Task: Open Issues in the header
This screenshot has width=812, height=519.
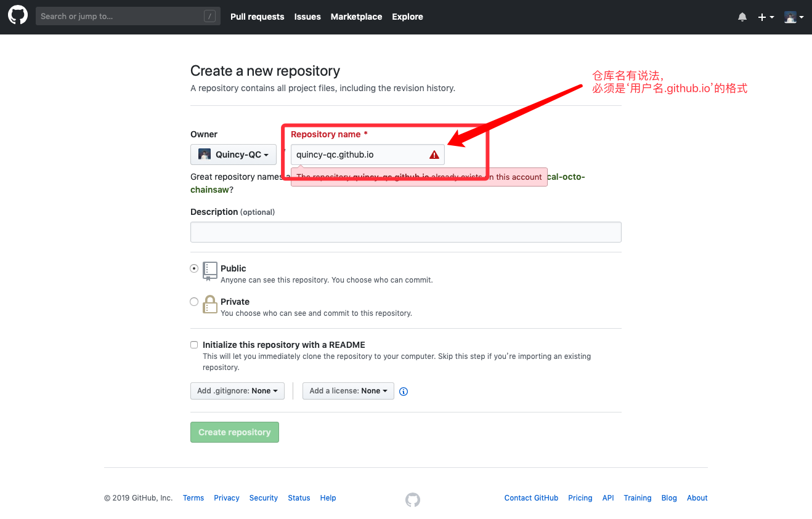Action: (x=307, y=17)
